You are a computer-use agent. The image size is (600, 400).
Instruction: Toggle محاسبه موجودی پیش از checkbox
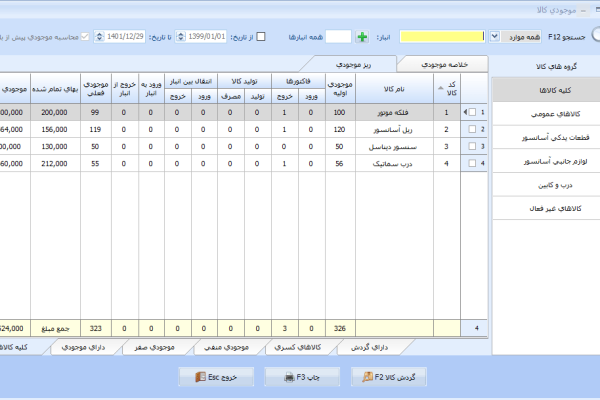85,37
